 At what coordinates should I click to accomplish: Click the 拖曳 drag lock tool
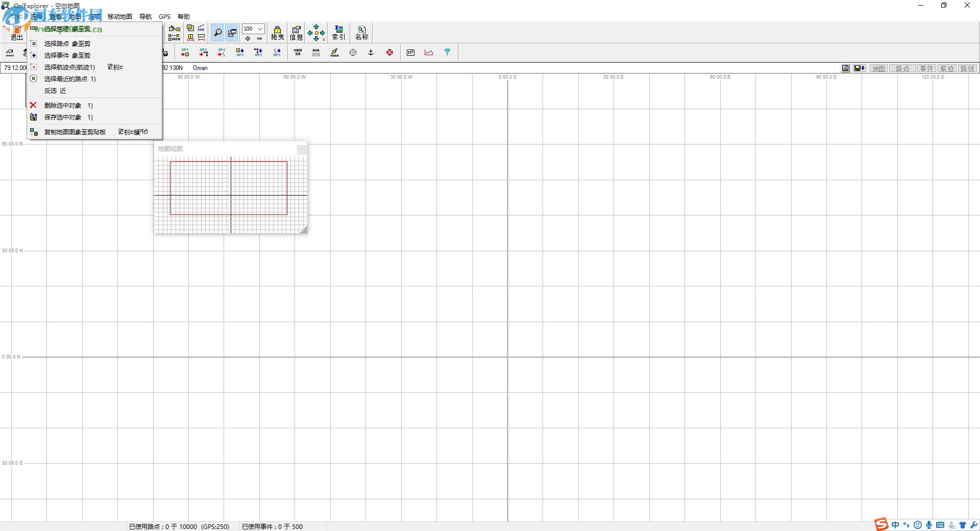(277, 33)
